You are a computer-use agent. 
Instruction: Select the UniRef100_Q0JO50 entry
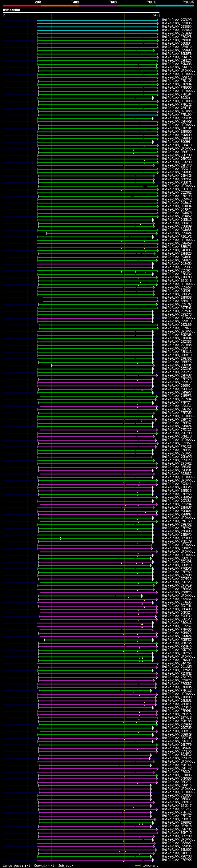click(177, 264)
